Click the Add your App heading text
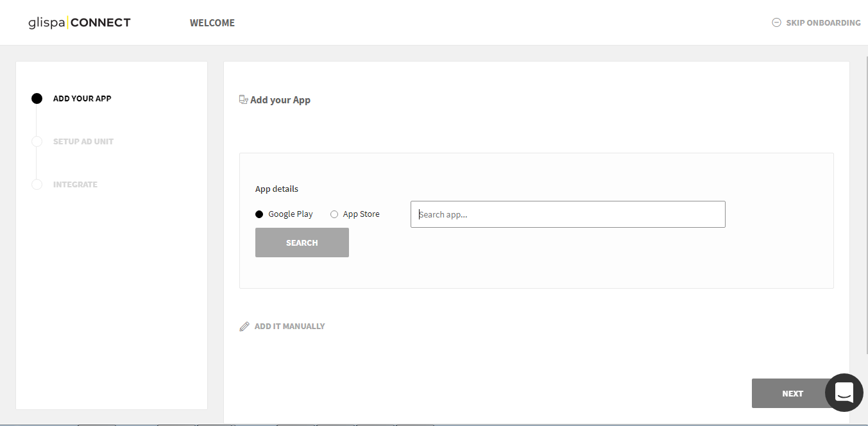 coord(280,100)
